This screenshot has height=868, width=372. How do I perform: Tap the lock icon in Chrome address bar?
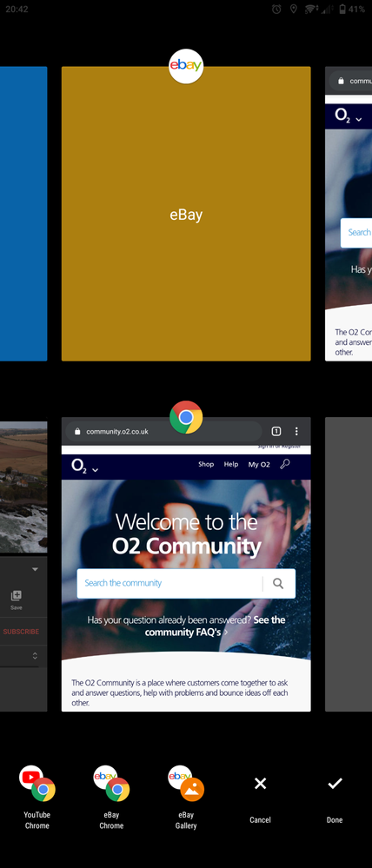pos(77,432)
